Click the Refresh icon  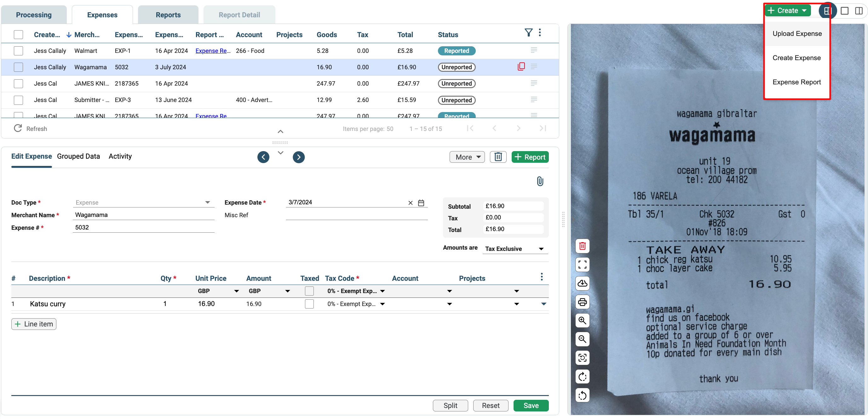[x=18, y=128]
